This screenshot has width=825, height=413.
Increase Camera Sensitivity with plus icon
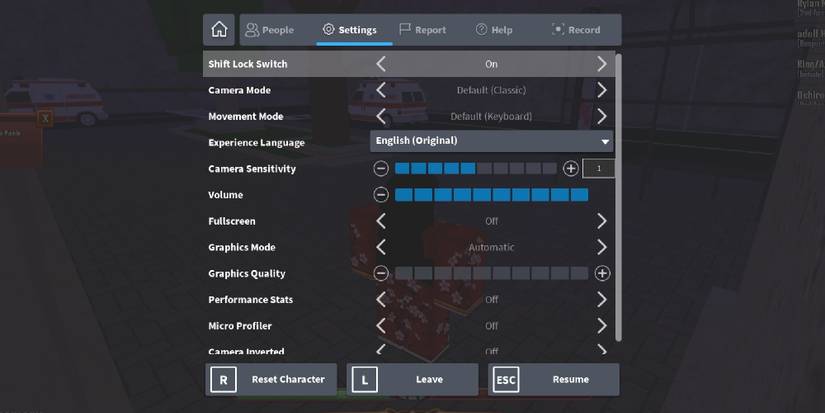pyautogui.click(x=570, y=169)
